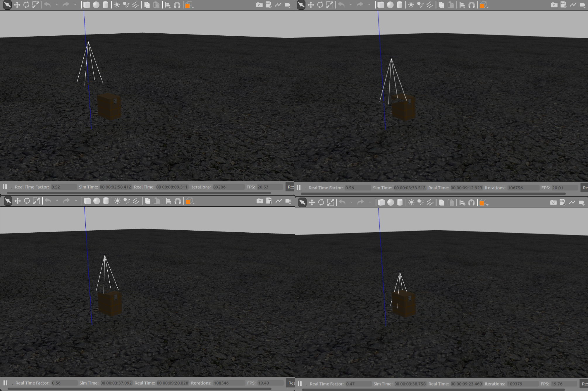Viewport: 588px width, 391px height.
Task: Toggle the snap magnet in the top-left window toolbar
Action: (x=177, y=5)
